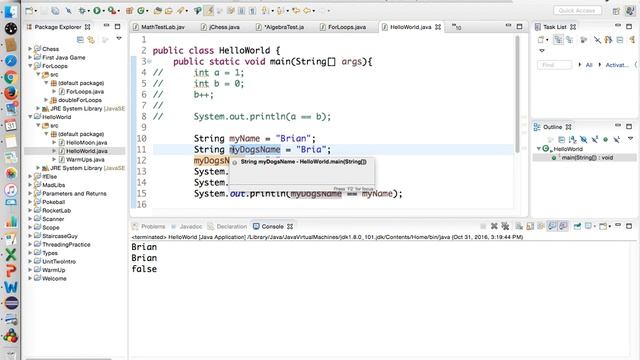Click the Pin Console icon
This screenshot has width=640, height=360.
tap(577, 226)
